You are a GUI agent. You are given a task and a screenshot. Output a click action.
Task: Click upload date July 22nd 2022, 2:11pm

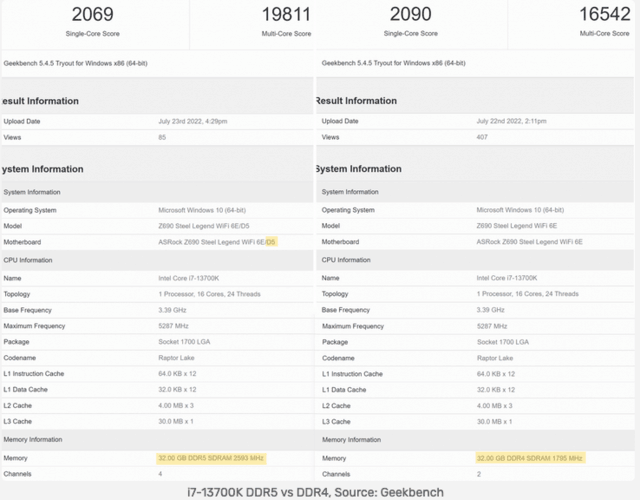511,121
